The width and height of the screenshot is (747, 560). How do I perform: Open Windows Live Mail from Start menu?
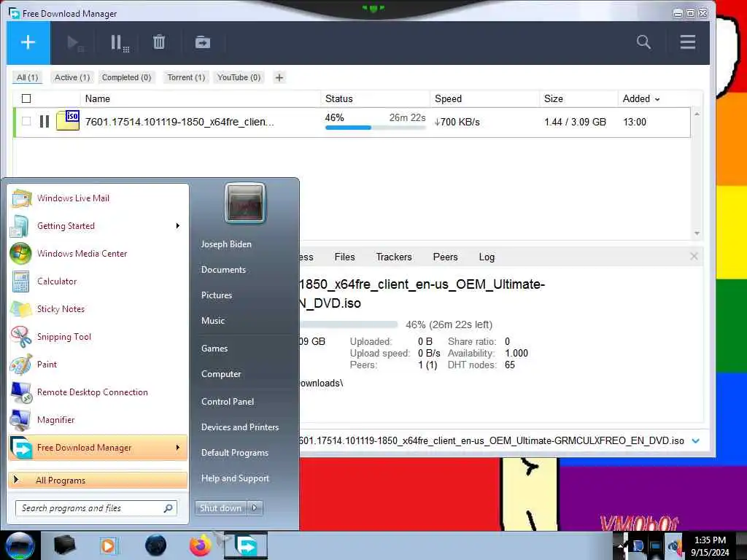point(98,198)
